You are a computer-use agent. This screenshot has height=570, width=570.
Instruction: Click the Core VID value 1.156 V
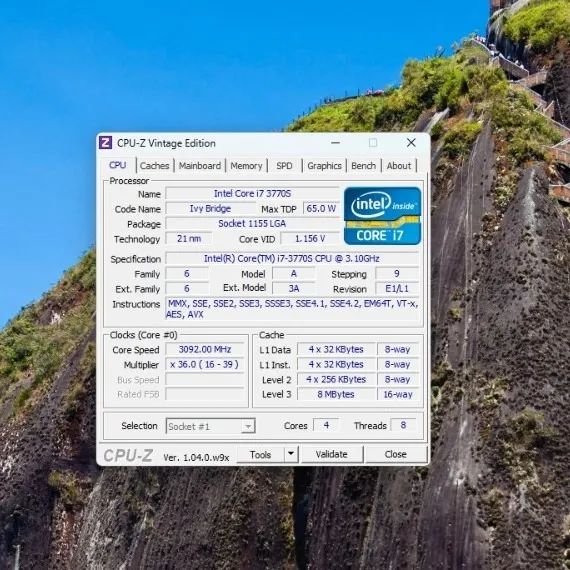pos(310,238)
